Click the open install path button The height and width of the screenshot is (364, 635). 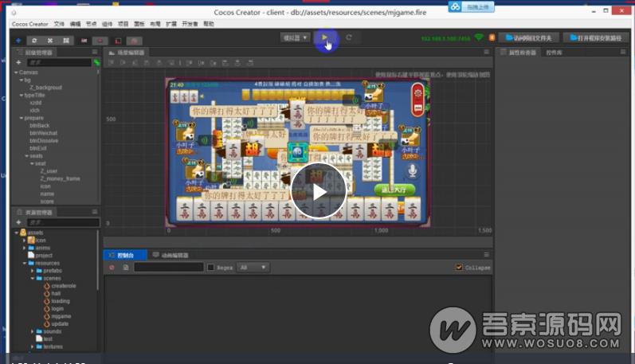tap(595, 38)
